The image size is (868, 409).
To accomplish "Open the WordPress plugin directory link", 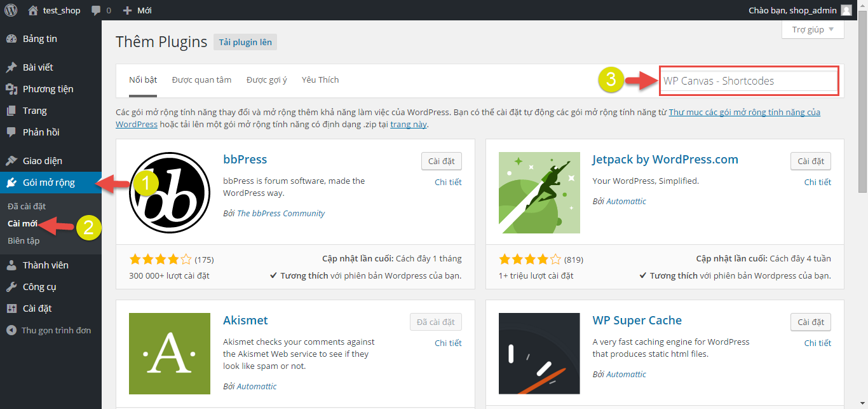I will pyautogui.click(x=744, y=112).
